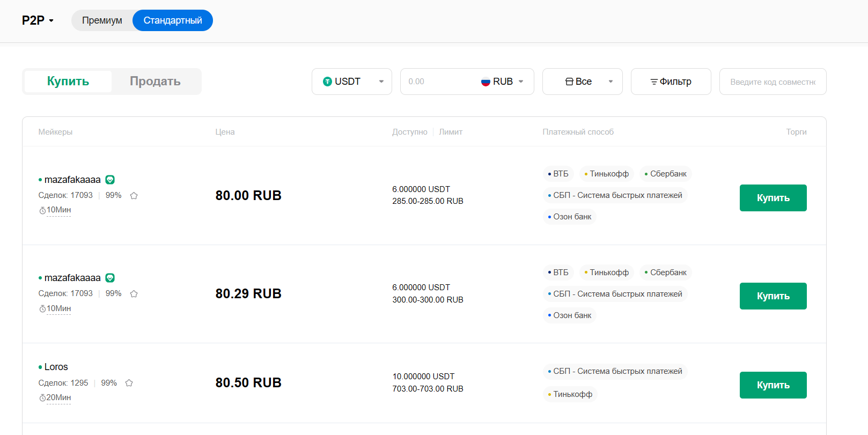Viewport: 868px width, 435px height.
Task: Click the 20Мин timer icon for Loros
Action: pos(42,398)
